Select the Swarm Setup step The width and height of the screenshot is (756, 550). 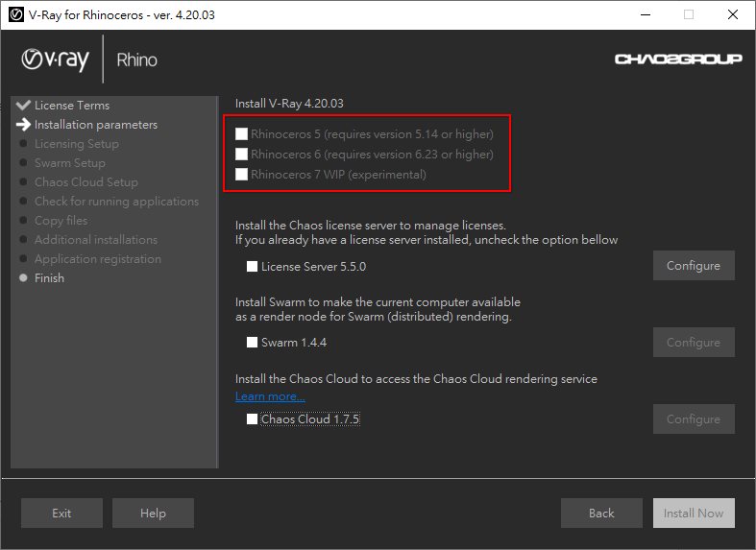coord(70,163)
